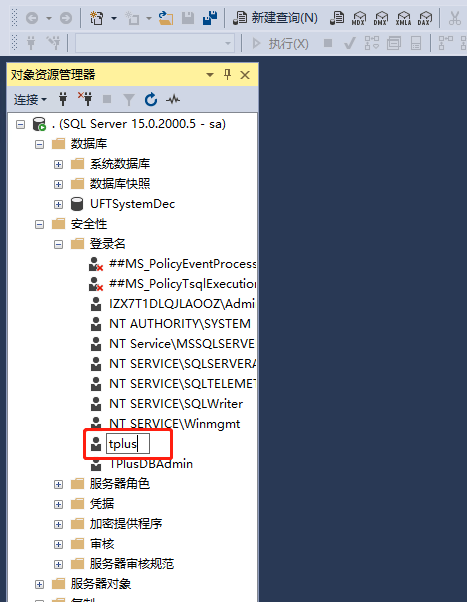Click the DAX query icon

click(425, 18)
